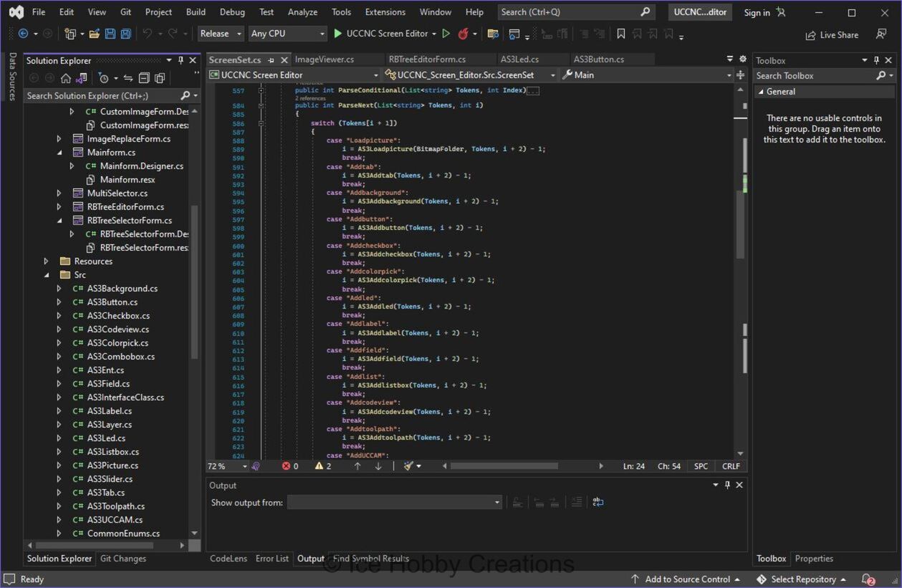Open the Data Sources side tab

(12, 76)
